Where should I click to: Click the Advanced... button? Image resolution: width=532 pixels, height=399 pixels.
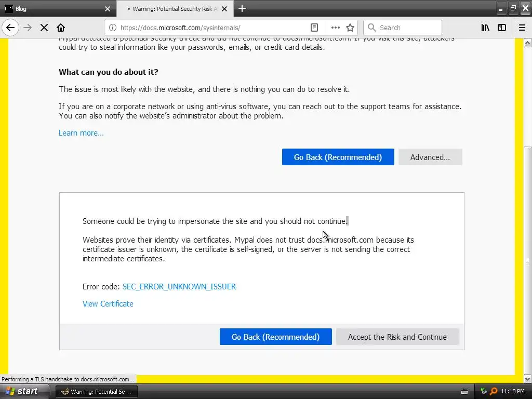pyautogui.click(x=430, y=157)
